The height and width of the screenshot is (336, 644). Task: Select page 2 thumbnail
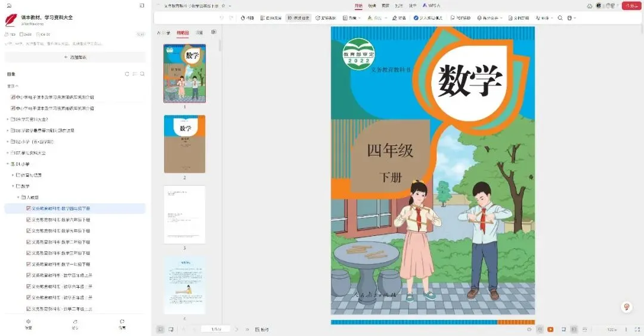tap(185, 144)
